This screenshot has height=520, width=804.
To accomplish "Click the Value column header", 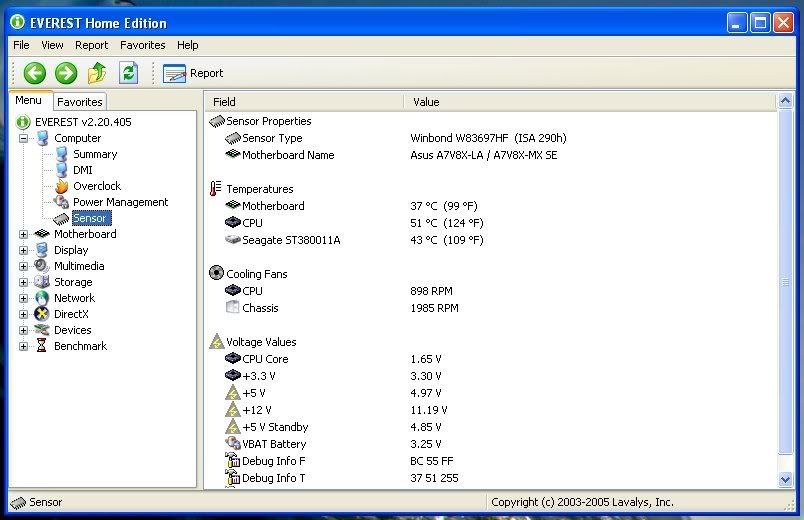I will 590,102.
